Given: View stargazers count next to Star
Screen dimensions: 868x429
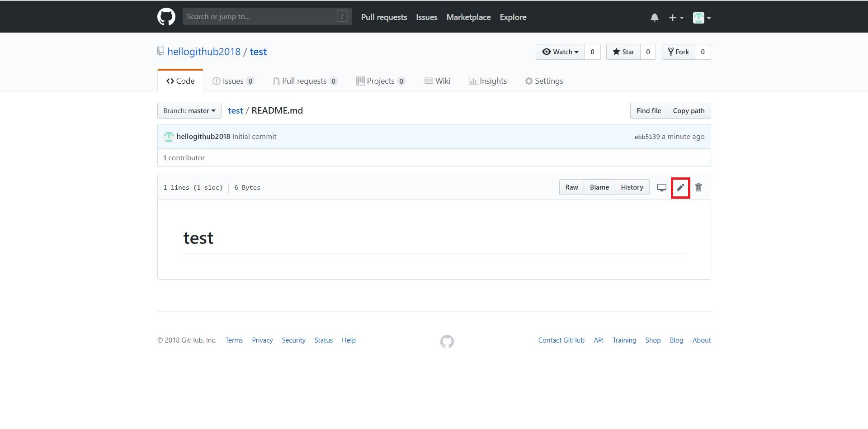Looking at the screenshot, I should pos(648,52).
